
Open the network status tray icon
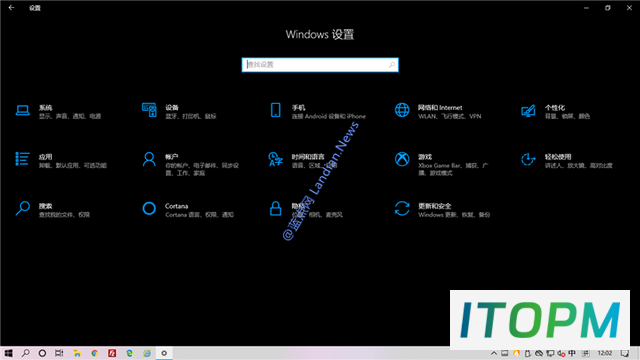550,353
